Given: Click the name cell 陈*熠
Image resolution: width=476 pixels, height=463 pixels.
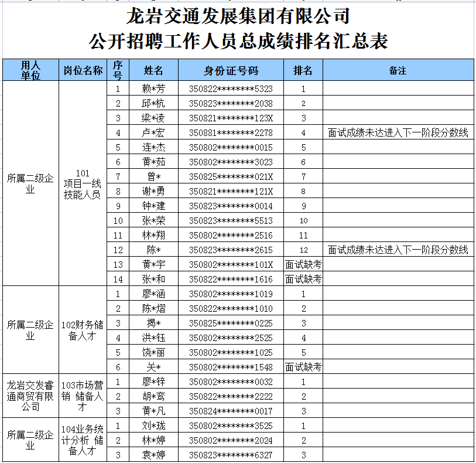Looking at the screenshot, I should pyautogui.click(x=153, y=308).
